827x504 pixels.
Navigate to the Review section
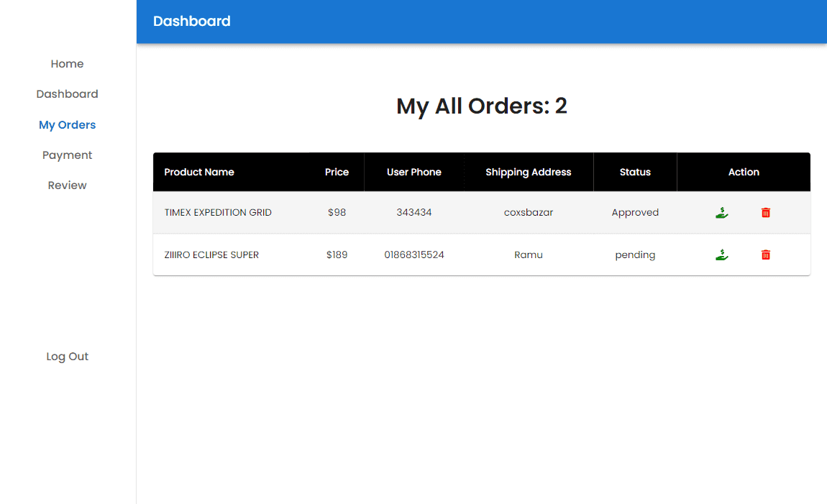click(x=67, y=185)
